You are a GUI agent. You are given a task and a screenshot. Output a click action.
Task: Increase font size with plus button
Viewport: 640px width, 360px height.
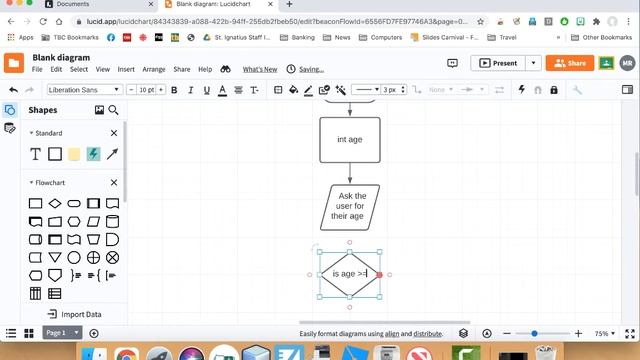click(x=161, y=90)
